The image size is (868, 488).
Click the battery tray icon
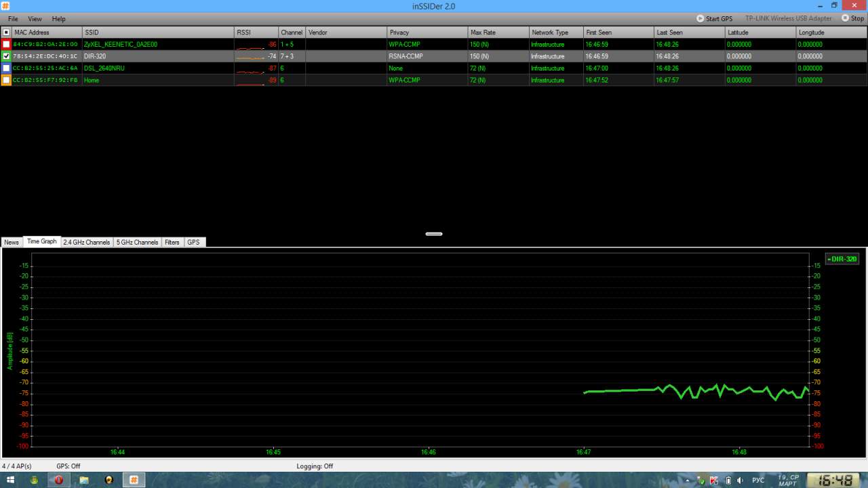pos(728,480)
